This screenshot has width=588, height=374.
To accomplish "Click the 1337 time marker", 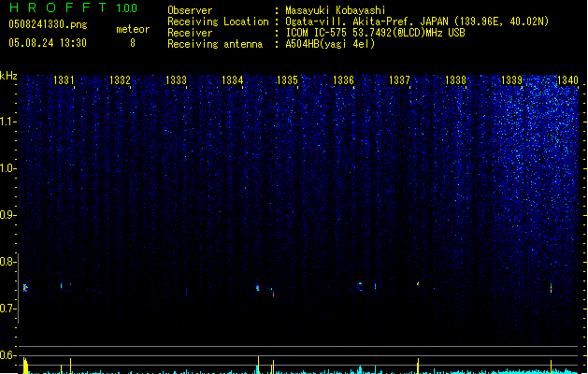I will tap(399, 80).
